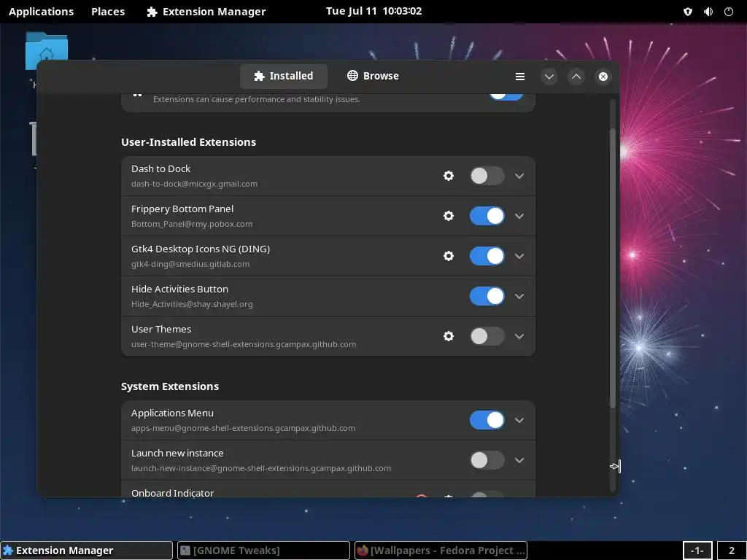This screenshot has height=560, width=747.
Task: Switch to the Installed tab
Action: pyautogui.click(x=284, y=76)
